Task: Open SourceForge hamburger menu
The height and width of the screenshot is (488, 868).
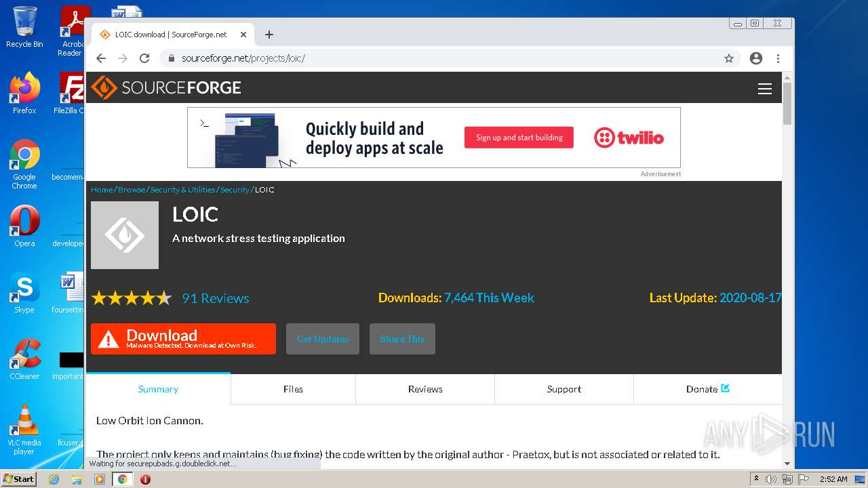Action: click(x=765, y=89)
